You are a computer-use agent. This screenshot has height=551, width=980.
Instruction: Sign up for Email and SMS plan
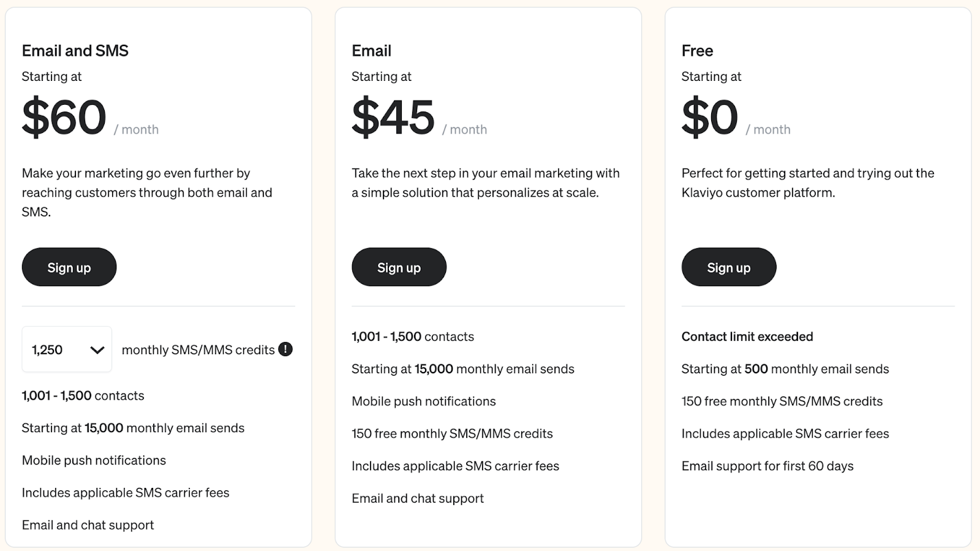[69, 267]
